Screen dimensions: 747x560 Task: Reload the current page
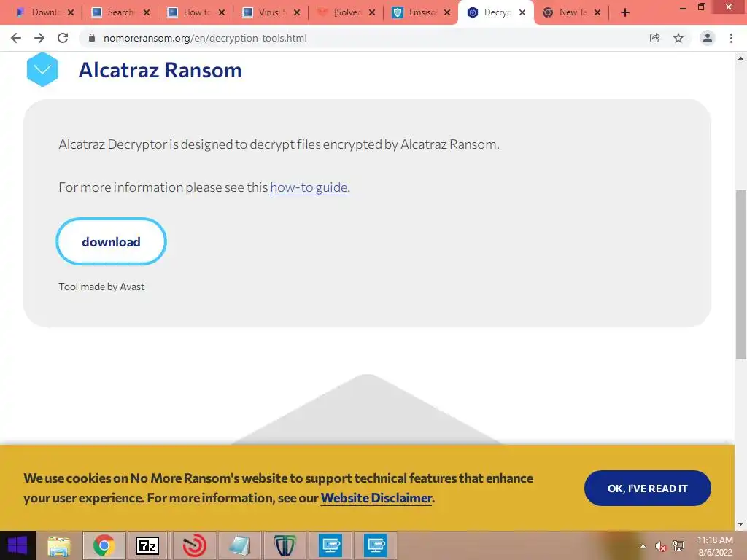63,38
